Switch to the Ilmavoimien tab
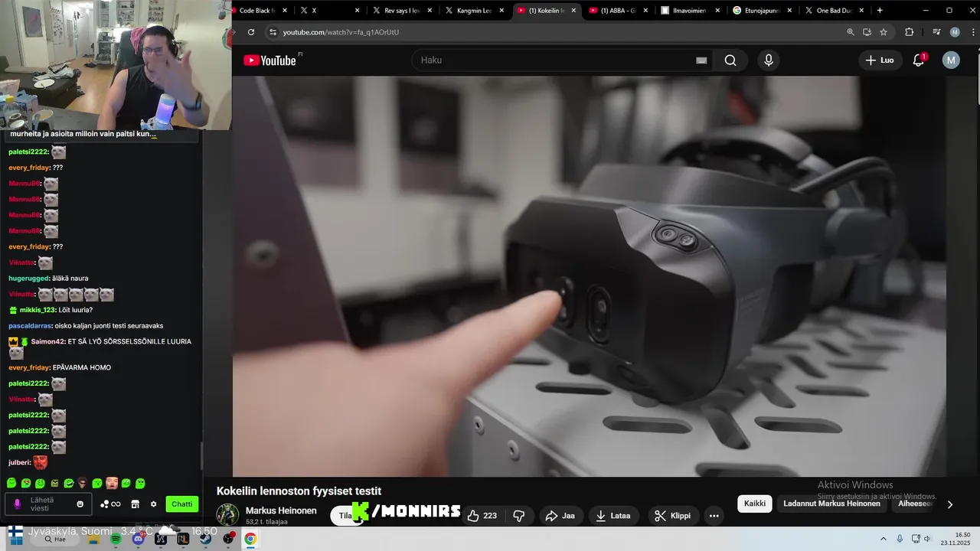980x551 pixels. [690, 11]
